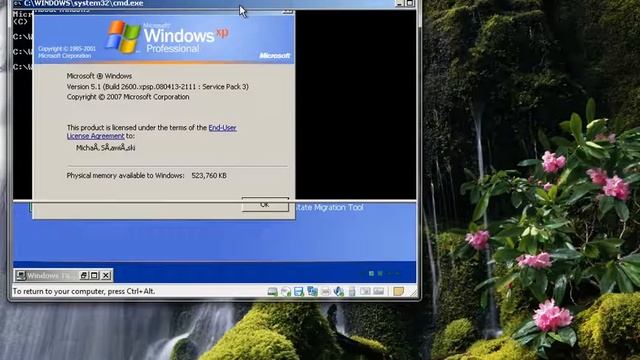
Task: Click the Version 5.1 build text
Action: (158, 87)
